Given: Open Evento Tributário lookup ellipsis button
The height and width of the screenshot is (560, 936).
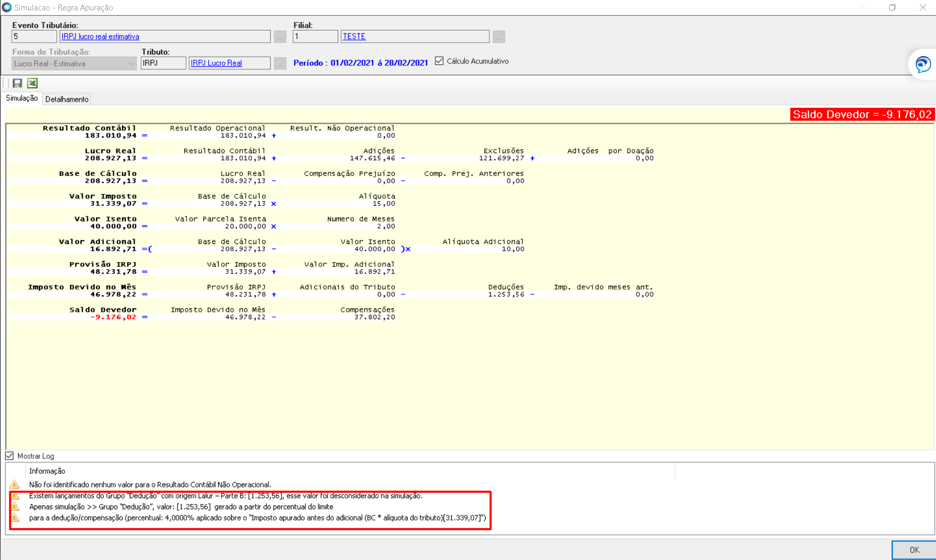Looking at the screenshot, I should tap(280, 37).
